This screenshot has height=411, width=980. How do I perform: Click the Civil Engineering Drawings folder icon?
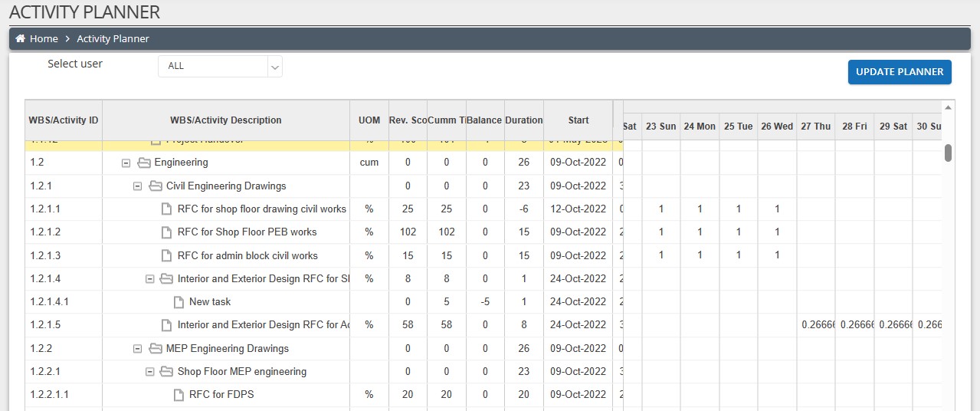156,186
